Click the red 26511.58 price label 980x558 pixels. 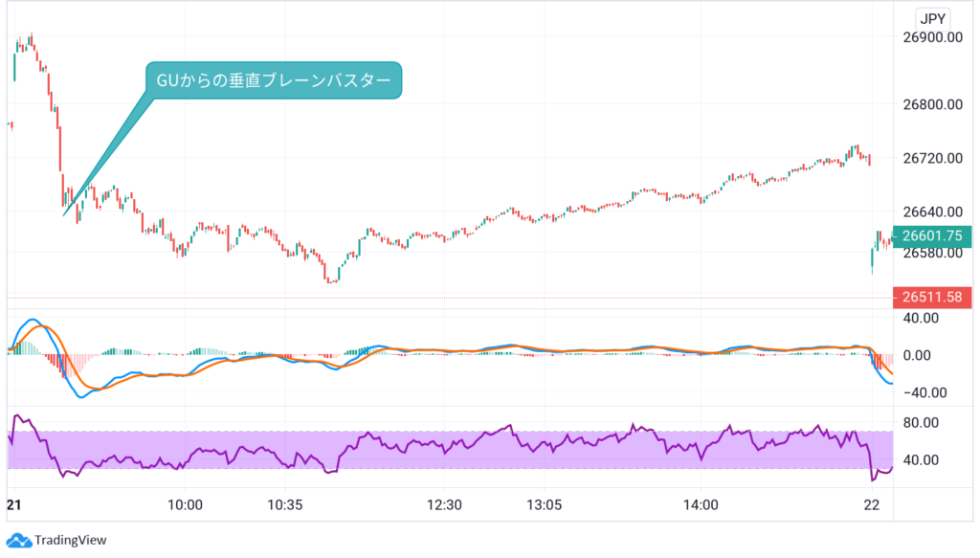pyautogui.click(x=931, y=297)
